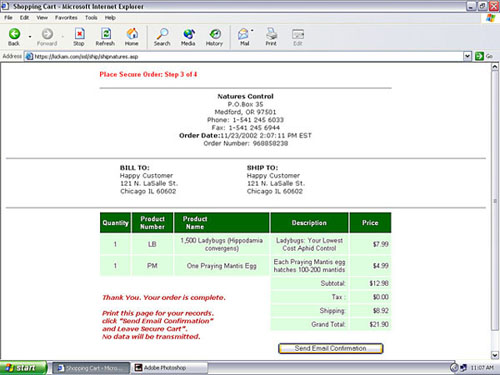
Task: Click the page scrollbar down arrow
Action: click(x=495, y=355)
